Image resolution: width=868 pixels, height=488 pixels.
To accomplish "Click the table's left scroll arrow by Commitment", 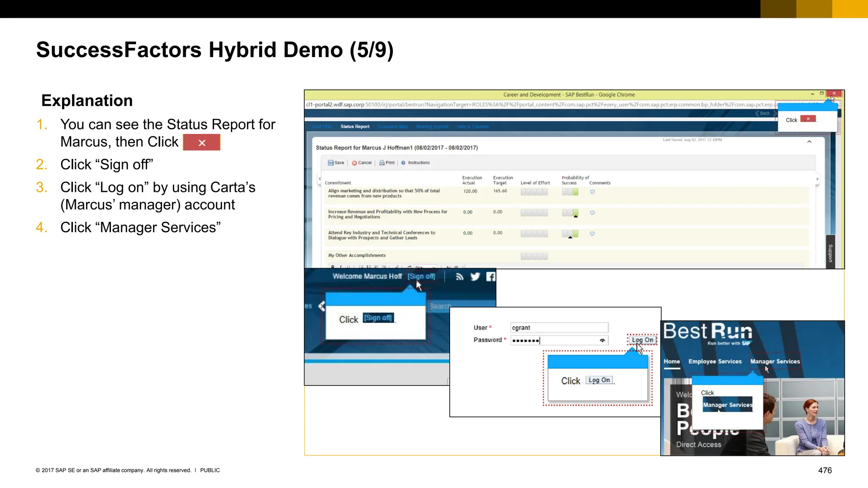I will tap(319, 179).
